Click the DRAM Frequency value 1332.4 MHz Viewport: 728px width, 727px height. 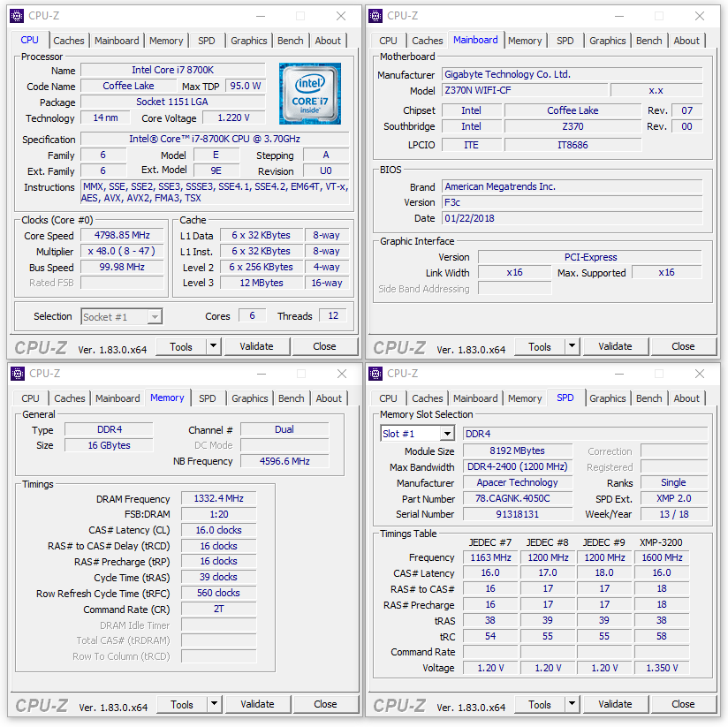tap(219, 498)
